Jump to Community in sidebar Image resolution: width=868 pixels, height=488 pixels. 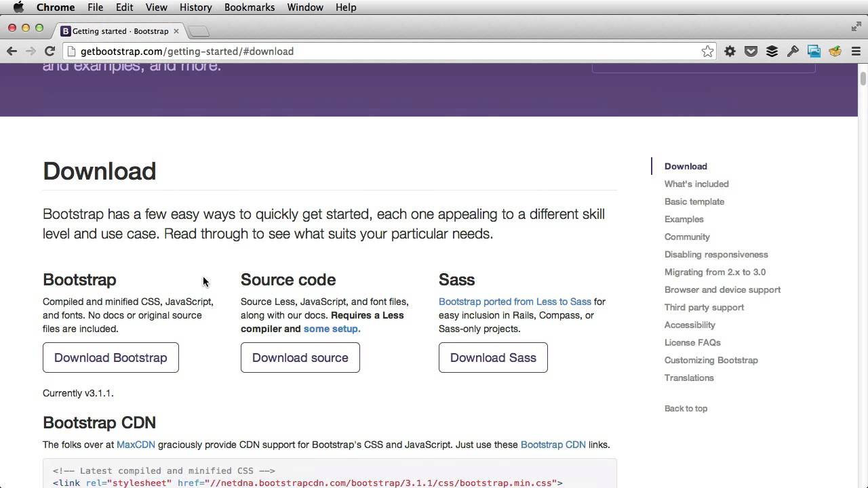(687, 237)
